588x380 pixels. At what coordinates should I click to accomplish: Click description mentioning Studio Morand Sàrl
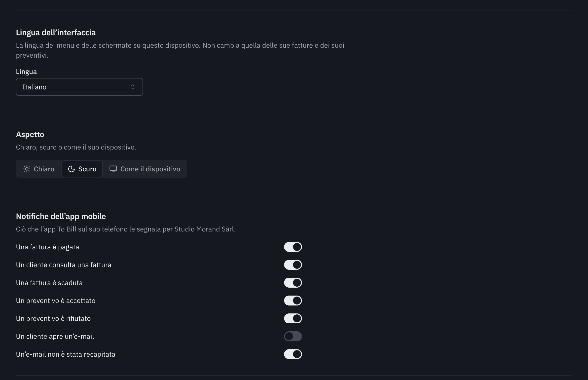(x=126, y=229)
